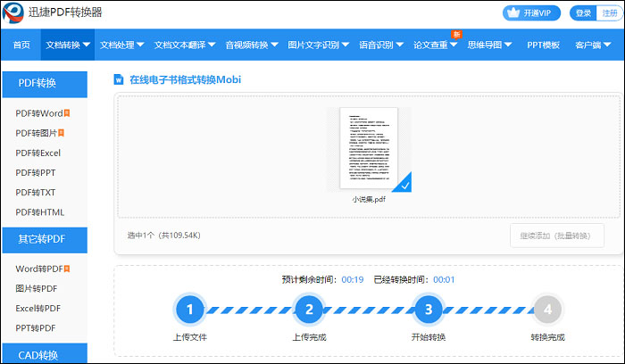Click step 1 circle 上传文件
This screenshot has width=625, height=364.
point(189,309)
